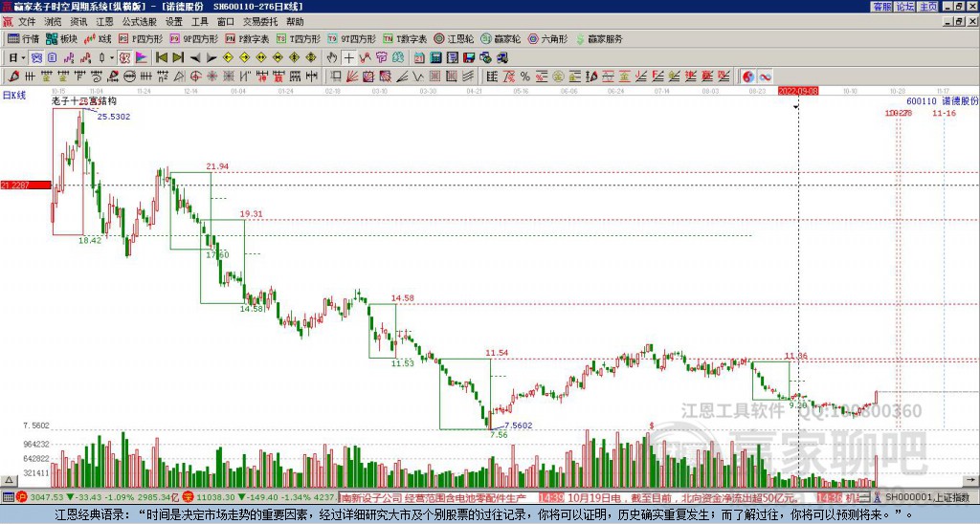Viewport: 980px width, 524px height.
Task: Open the 设置 menu
Action: pos(174,22)
